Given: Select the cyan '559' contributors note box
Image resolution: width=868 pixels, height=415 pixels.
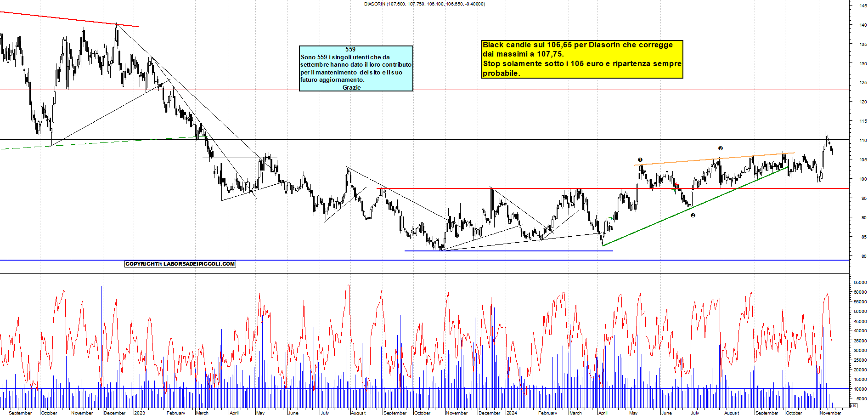Looking at the screenshot, I should click(356, 68).
